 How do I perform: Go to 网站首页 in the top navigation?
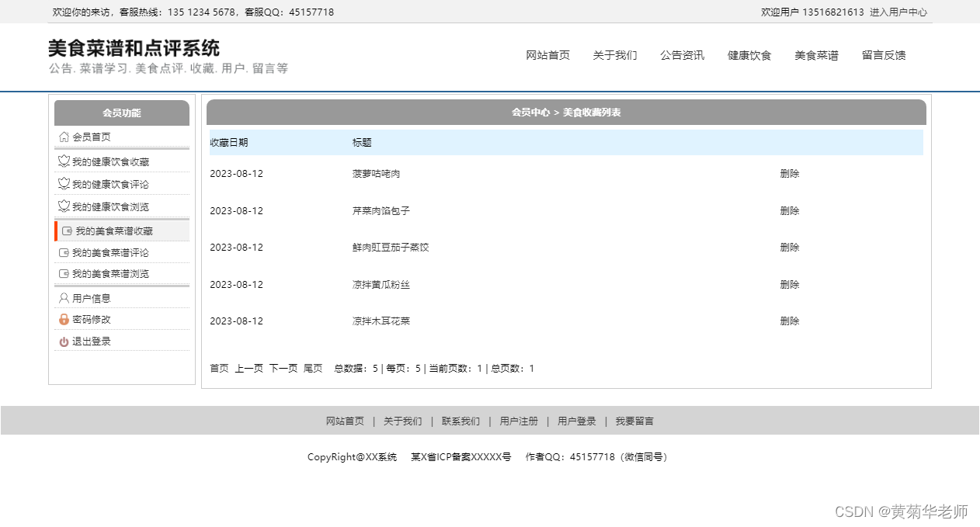pos(547,55)
